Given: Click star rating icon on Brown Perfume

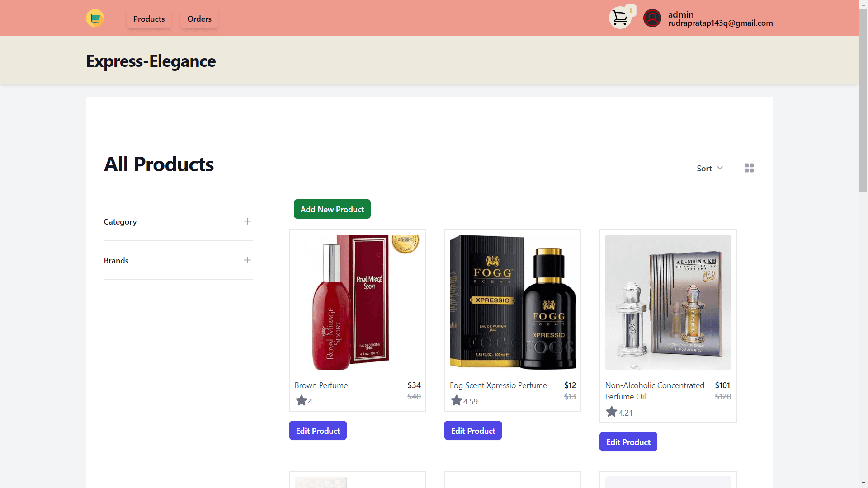Looking at the screenshot, I should coord(302,400).
